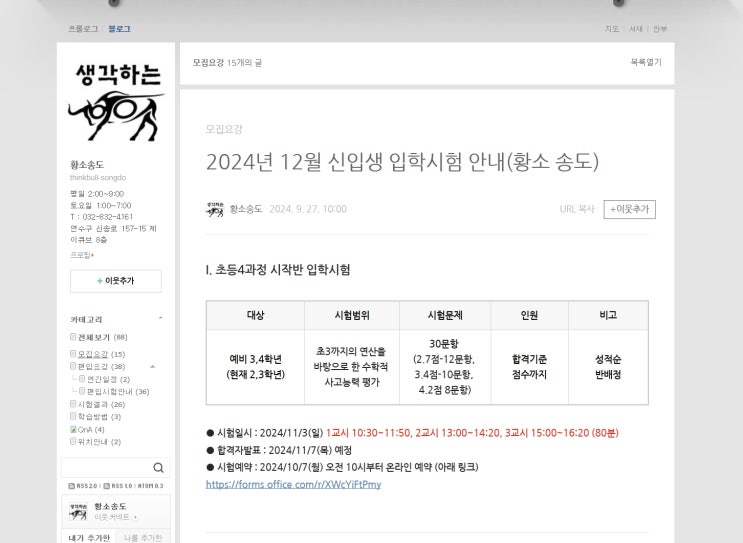The image size is (743, 543).
Task: Click the 이웃커넥트 widget profile thumbnail
Action: pos(78,511)
